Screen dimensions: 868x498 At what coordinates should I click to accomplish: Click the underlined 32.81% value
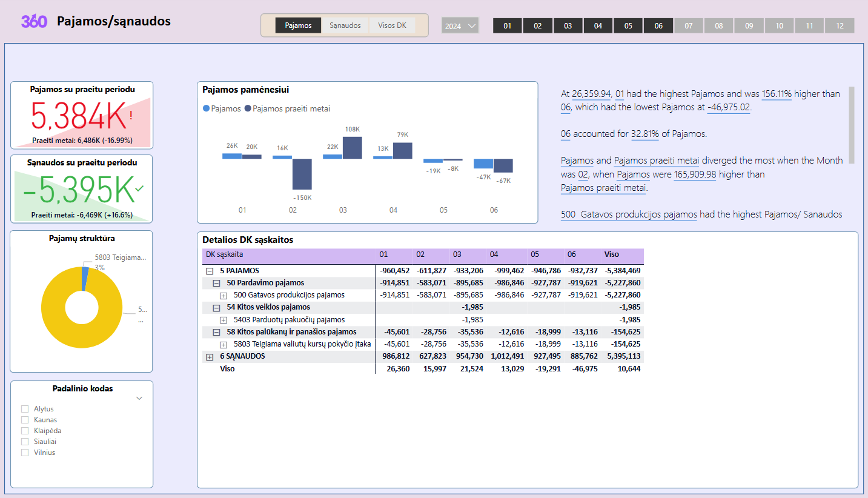coord(645,134)
